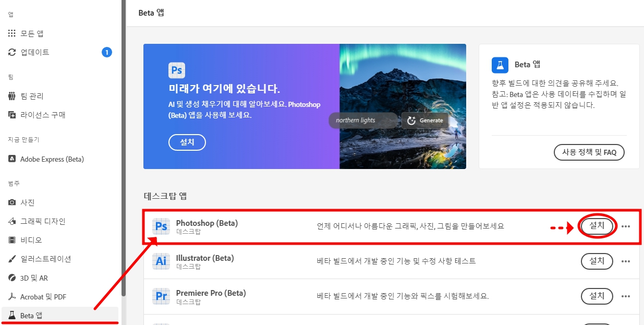Click the sidebar vertical scrollbar

[x=124, y=148]
